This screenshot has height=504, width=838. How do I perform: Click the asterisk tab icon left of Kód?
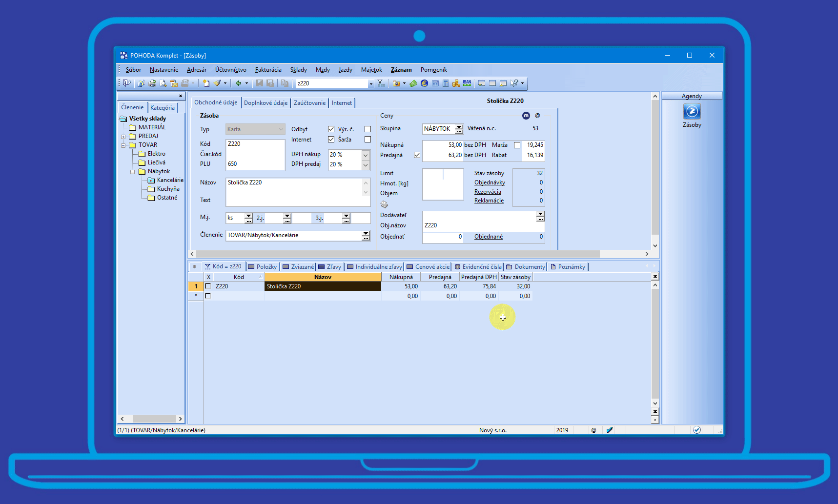[x=194, y=266]
